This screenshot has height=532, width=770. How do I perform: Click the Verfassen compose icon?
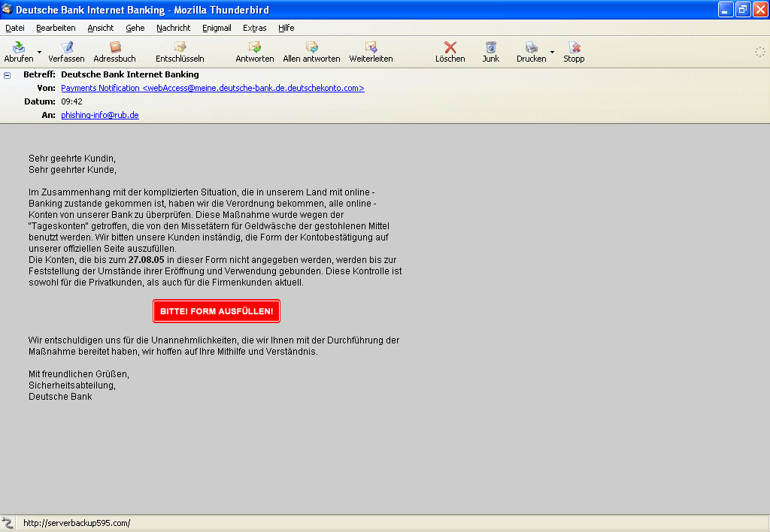coord(66,47)
